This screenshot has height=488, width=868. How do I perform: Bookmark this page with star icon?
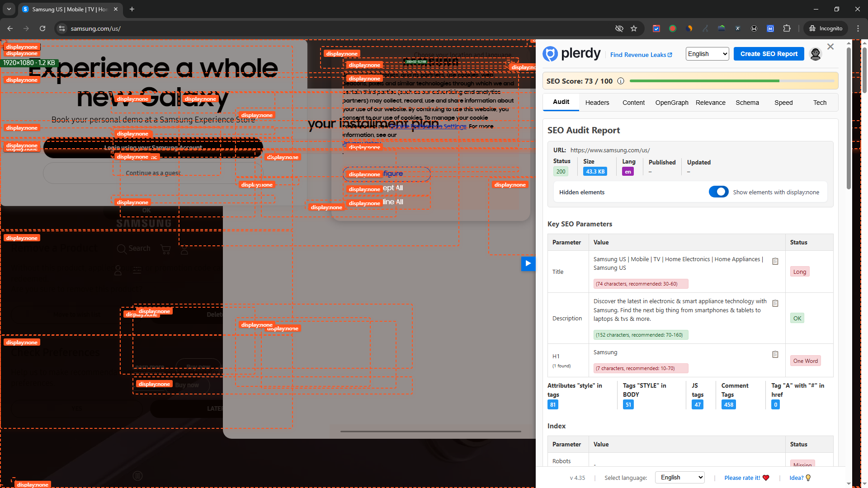634,28
